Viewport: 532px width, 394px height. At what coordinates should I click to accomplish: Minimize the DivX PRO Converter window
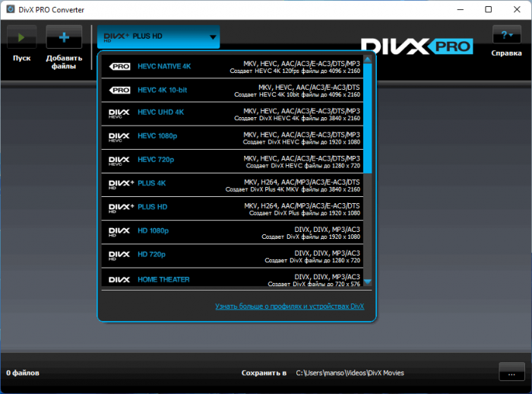pos(460,10)
